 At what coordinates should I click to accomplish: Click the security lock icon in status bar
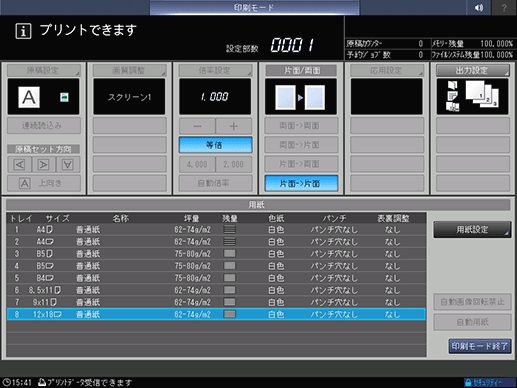[x=468, y=382]
